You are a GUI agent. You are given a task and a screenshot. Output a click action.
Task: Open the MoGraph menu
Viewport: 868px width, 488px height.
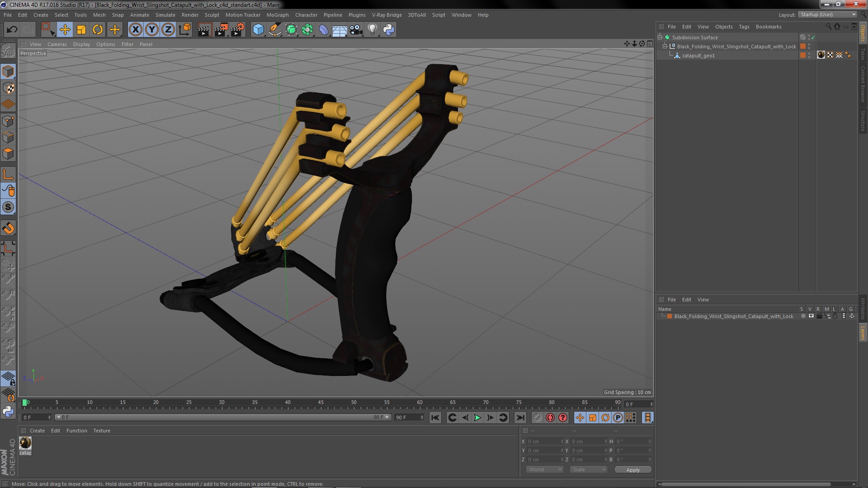tap(277, 15)
